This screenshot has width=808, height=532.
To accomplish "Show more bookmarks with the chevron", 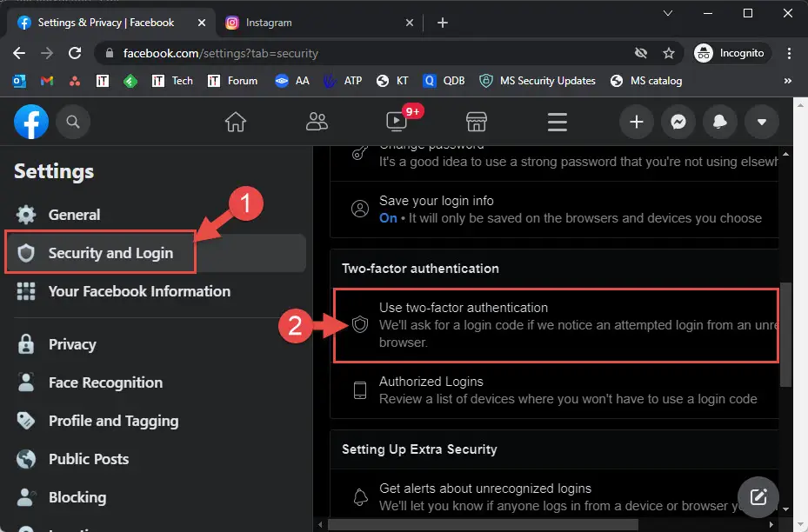I will pos(787,81).
